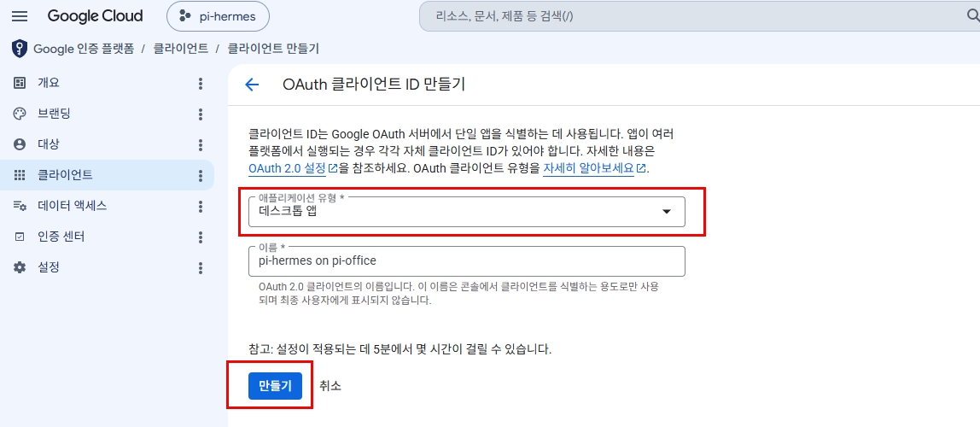Open the hamburger navigation menu
980x427 pixels.
point(20,16)
